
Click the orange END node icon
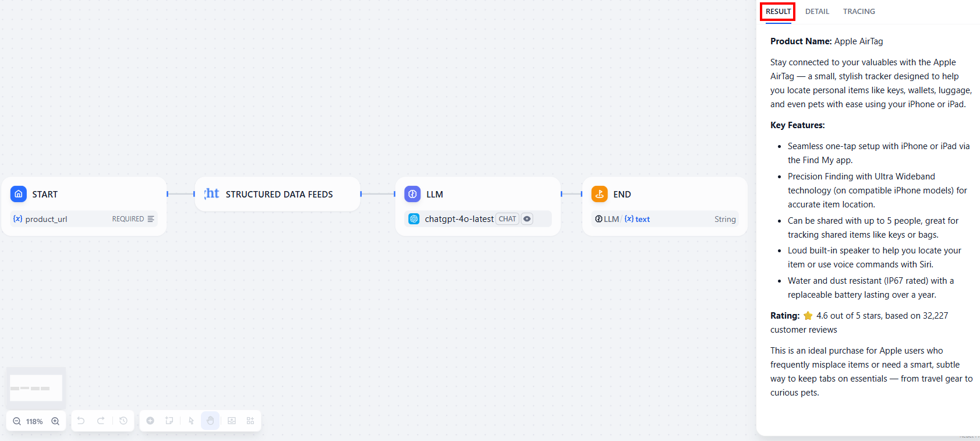[x=599, y=194]
